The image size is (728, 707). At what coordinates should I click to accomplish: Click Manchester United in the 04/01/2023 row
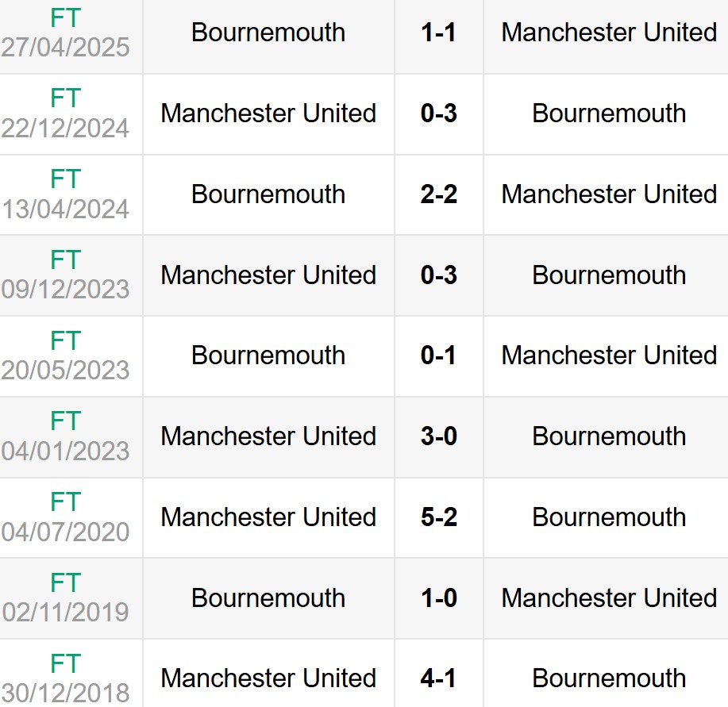268,436
